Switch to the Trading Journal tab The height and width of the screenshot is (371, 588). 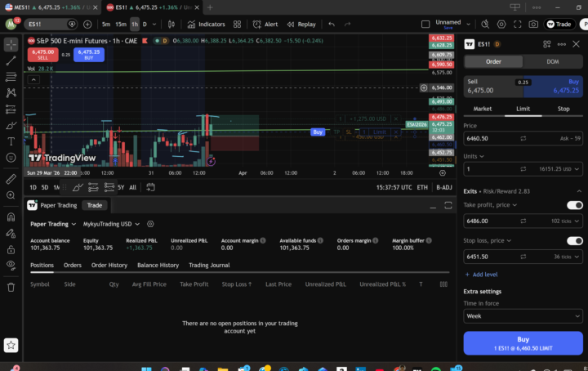coord(209,266)
